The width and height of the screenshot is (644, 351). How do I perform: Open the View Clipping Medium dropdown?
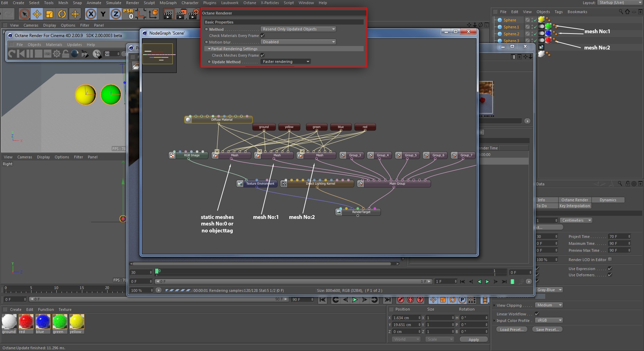pos(549,305)
